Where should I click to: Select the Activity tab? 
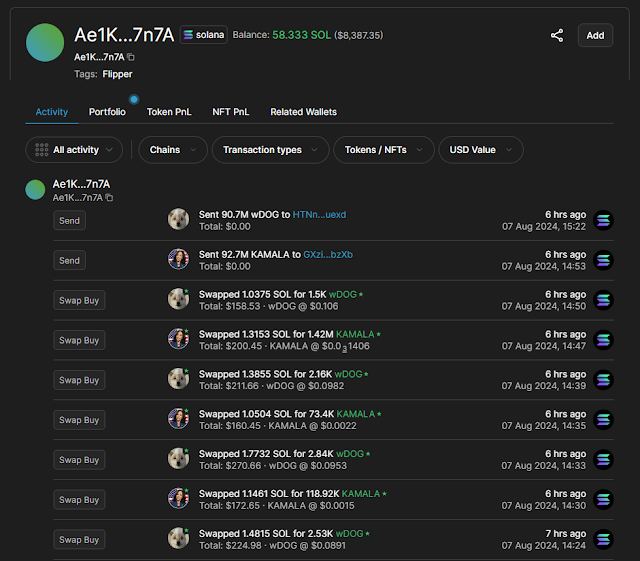coord(52,112)
